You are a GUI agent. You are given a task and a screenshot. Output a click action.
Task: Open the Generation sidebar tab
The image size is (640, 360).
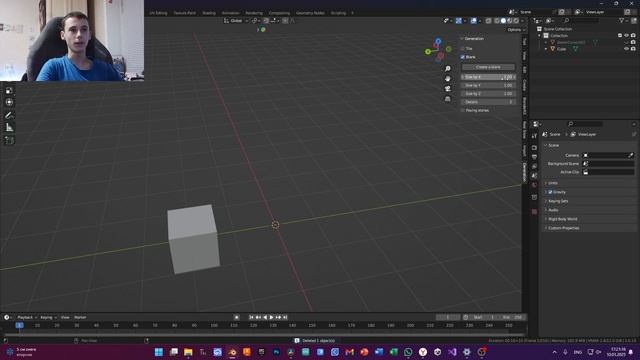524,173
